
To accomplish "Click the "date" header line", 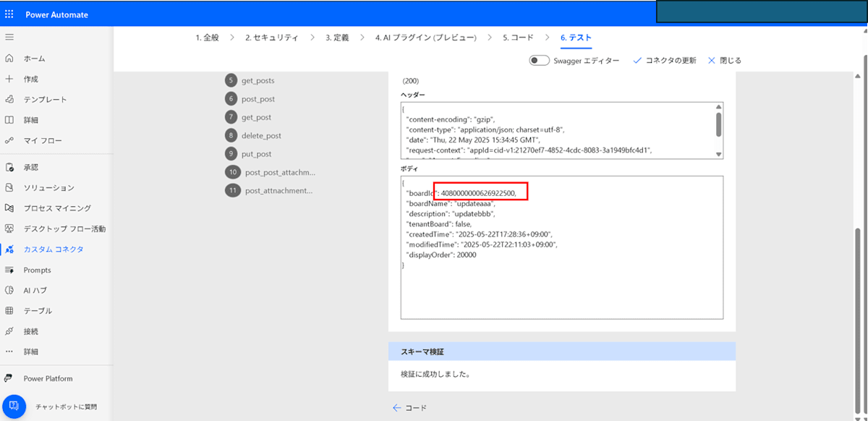I will (x=474, y=140).
